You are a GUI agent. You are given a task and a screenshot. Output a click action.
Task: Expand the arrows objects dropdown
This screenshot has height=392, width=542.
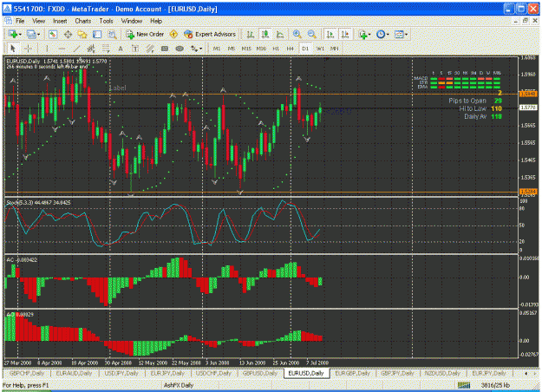point(196,49)
